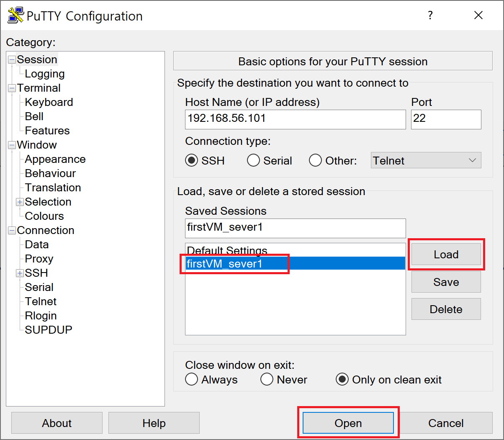This screenshot has width=504, height=440.
Task: Collapse the Connection tree node
Action: point(12,230)
